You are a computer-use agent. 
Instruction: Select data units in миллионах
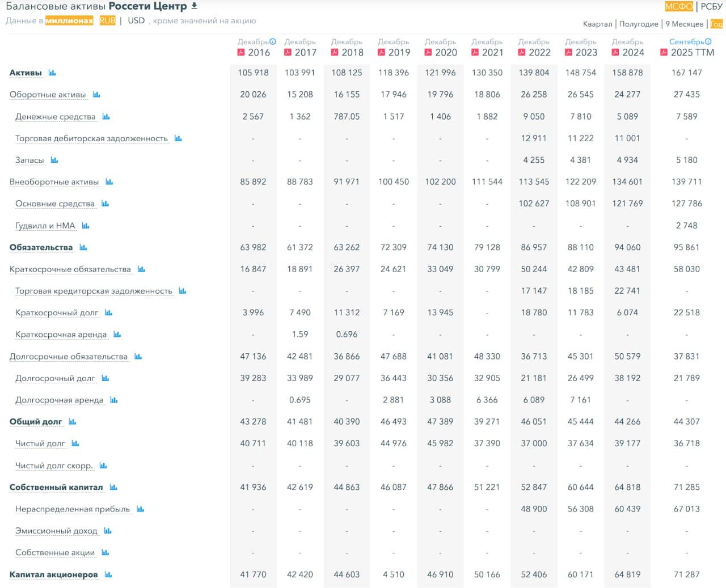pyautogui.click(x=69, y=20)
